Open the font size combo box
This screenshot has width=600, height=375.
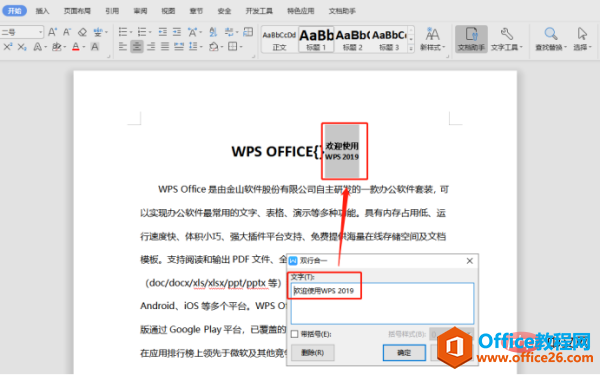tap(21, 32)
